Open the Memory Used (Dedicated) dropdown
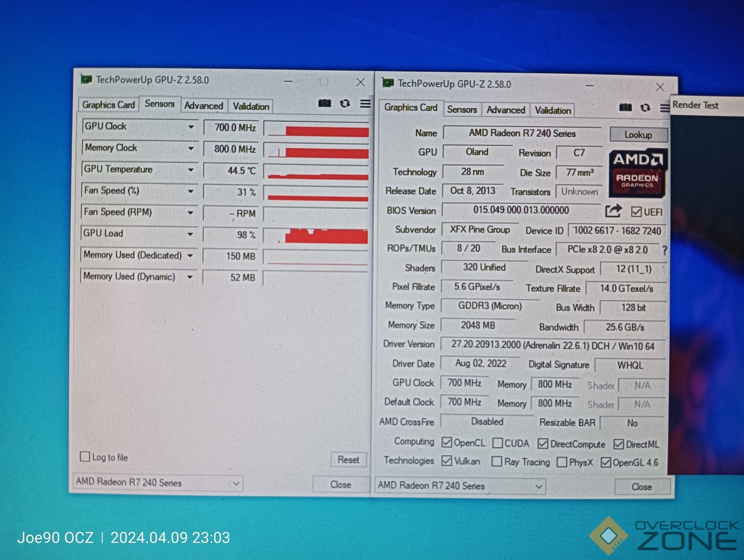This screenshot has width=744, height=560. click(x=190, y=256)
